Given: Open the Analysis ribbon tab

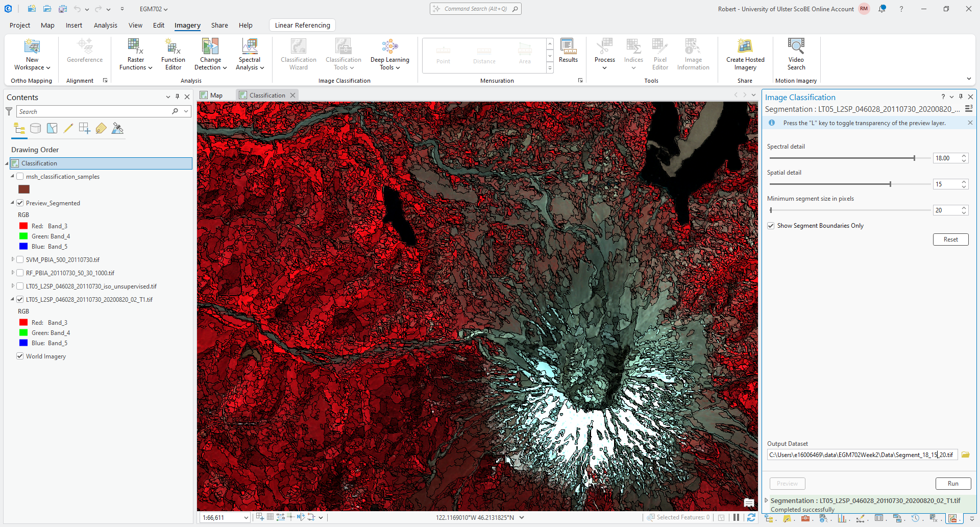Looking at the screenshot, I should (105, 25).
